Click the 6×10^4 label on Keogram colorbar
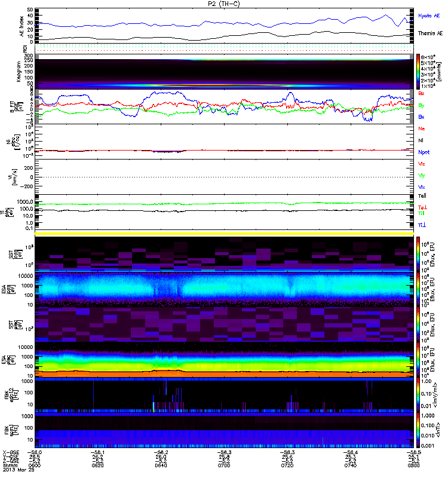Screen dimensions: 448x478 (x=431, y=57)
